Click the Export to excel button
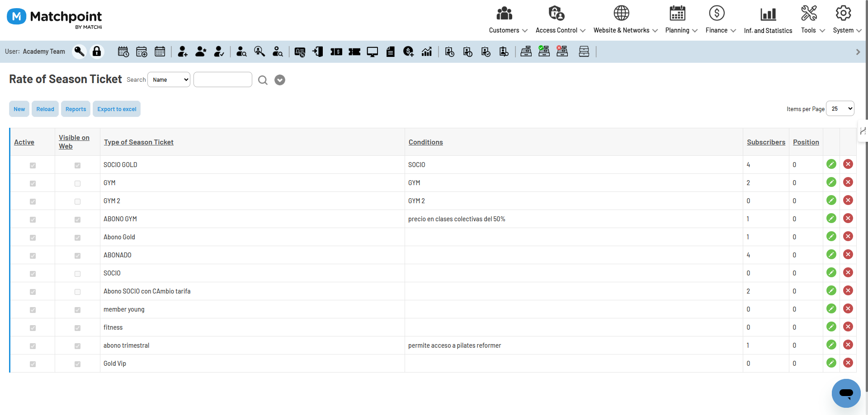868x415 pixels. coord(116,109)
